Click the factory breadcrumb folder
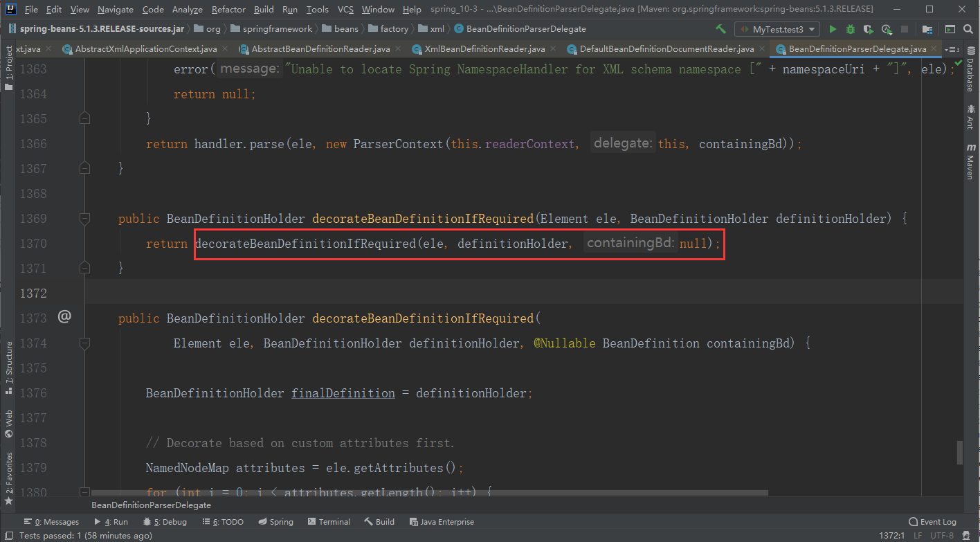 388,29
